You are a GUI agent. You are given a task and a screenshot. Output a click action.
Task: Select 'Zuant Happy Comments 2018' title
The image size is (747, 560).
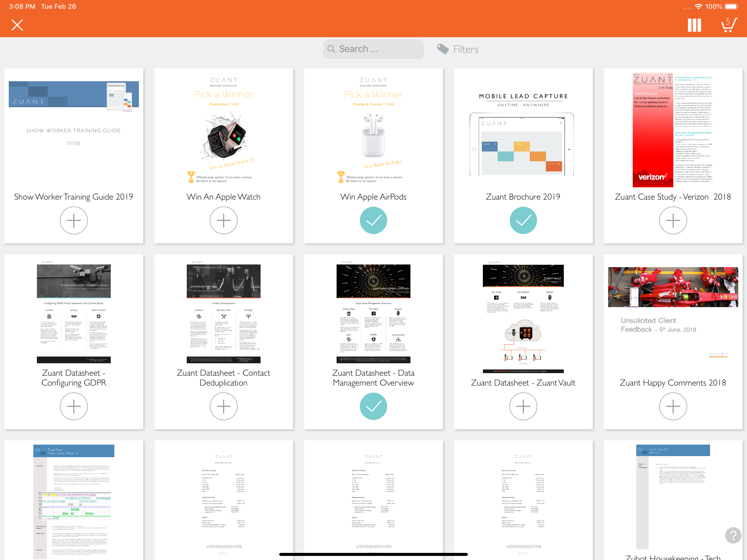coord(673,383)
